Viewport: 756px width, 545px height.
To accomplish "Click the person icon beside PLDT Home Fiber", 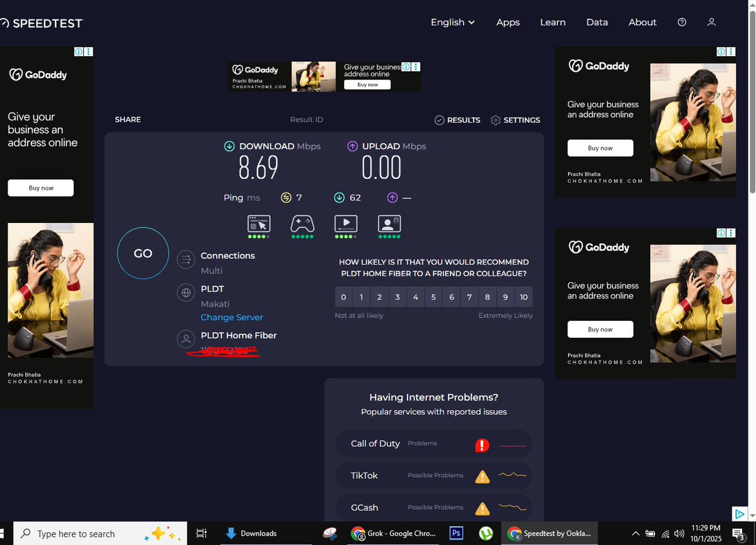I will pos(185,339).
